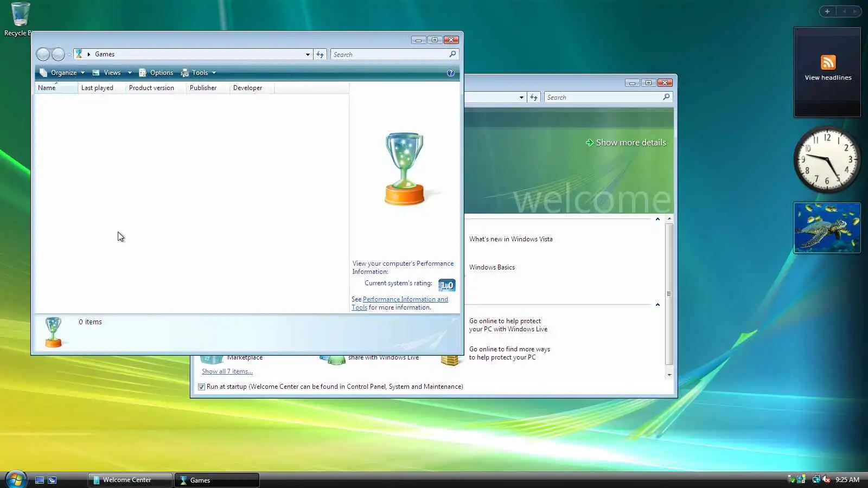Image resolution: width=868 pixels, height=488 pixels.
Task: Click the Forward button in Games window
Action: 58,54
